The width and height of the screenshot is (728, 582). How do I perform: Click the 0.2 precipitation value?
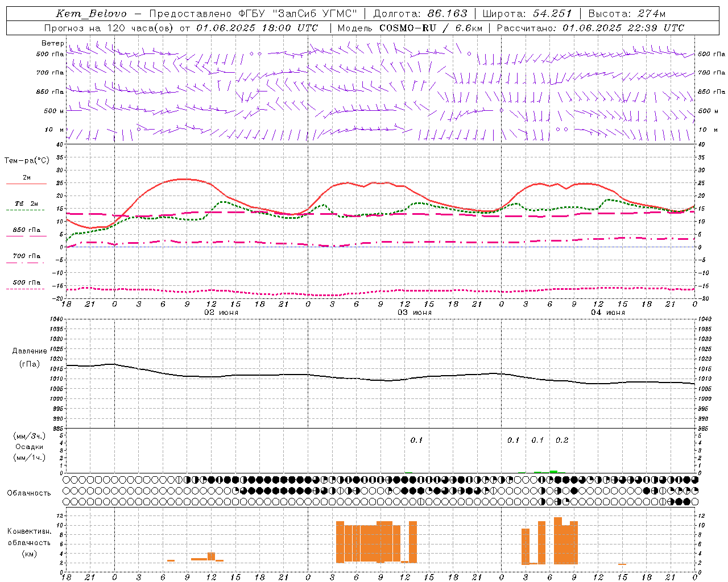click(562, 440)
